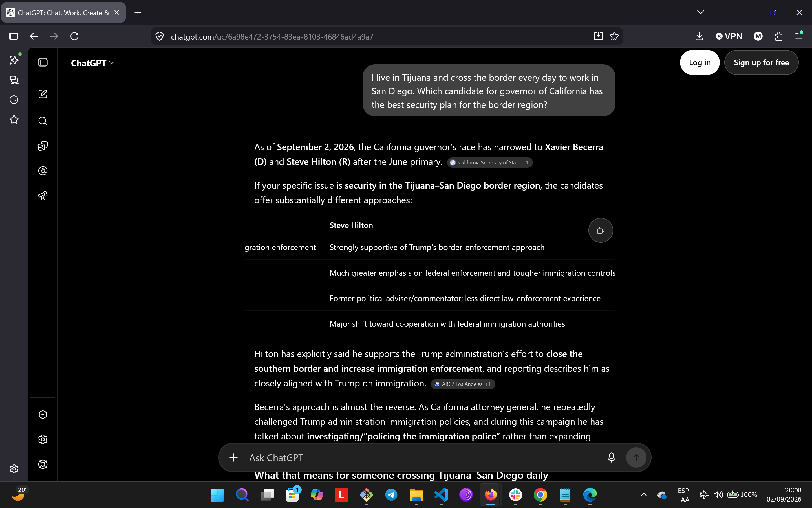812x508 pixels.
Task: Click the microphone dictation icon
Action: coord(611,457)
